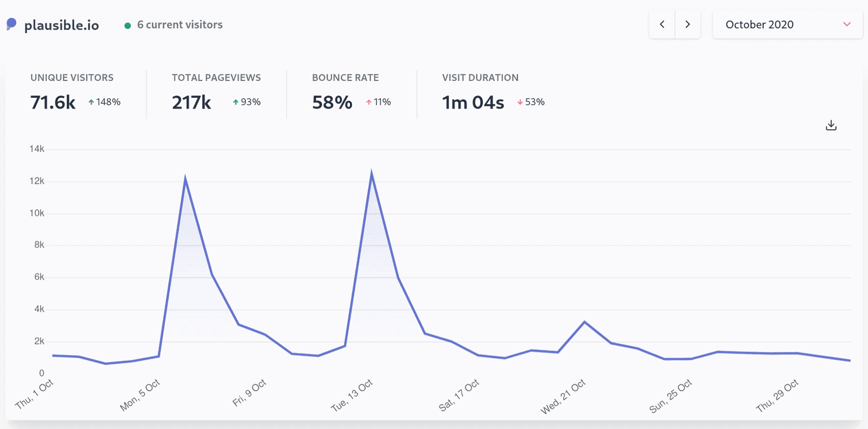Click the smaller spike near Wed, 21 Oct

(x=584, y=322)
